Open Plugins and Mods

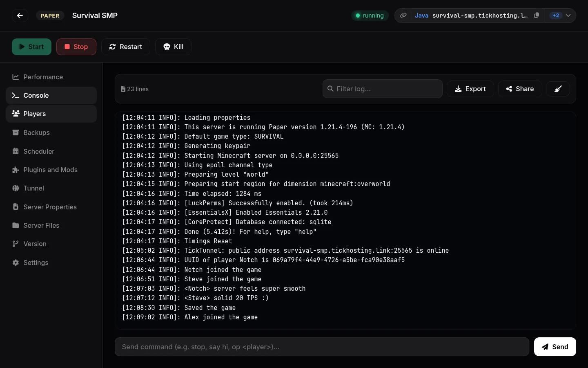51,170
